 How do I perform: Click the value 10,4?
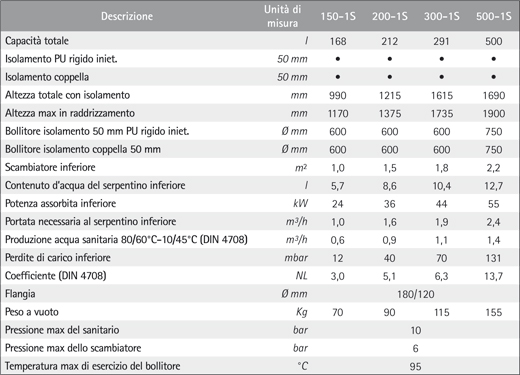point(442,186)
